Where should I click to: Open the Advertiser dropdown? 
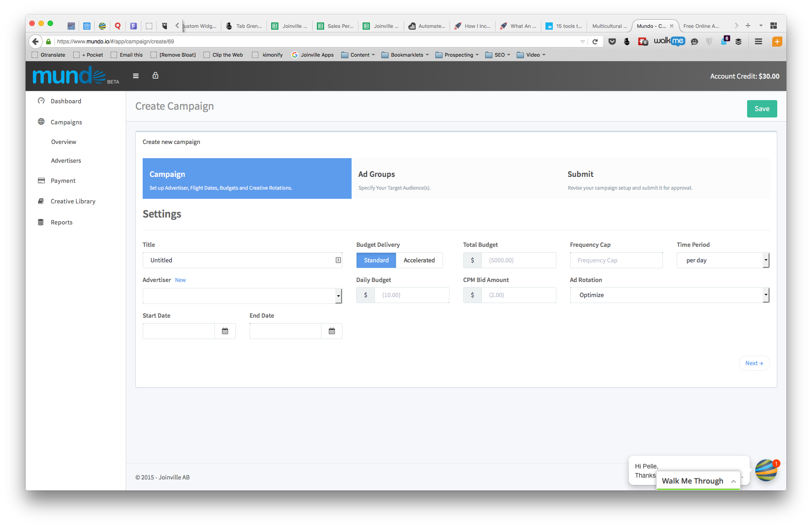pos(242,296)
